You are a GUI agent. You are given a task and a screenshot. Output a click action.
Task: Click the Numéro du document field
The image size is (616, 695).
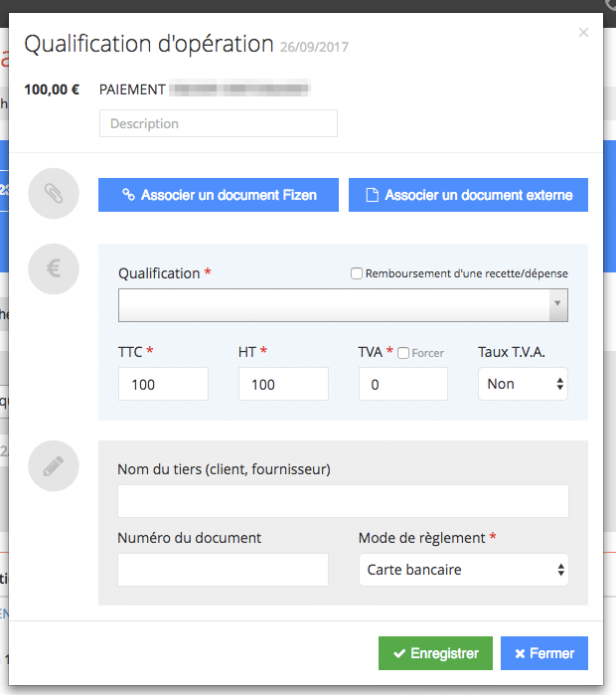point(223,570)
